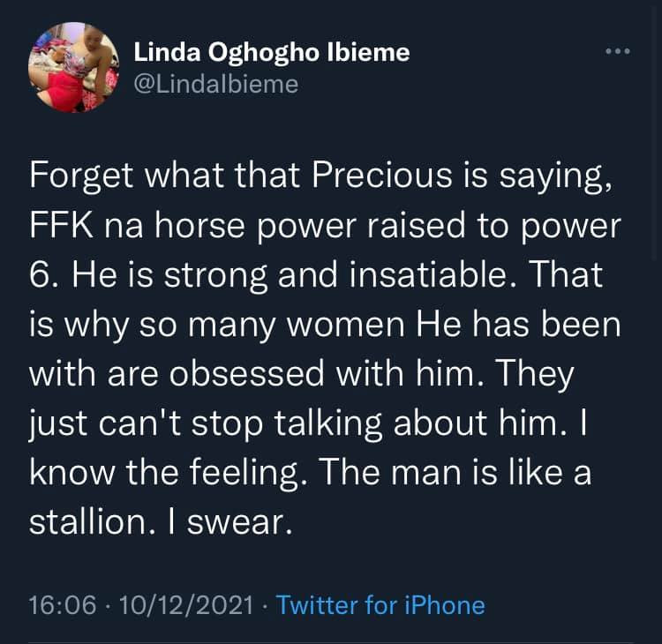Click the @LindaIbieme handle
662x644 pixels.
[x=215, y=84]
